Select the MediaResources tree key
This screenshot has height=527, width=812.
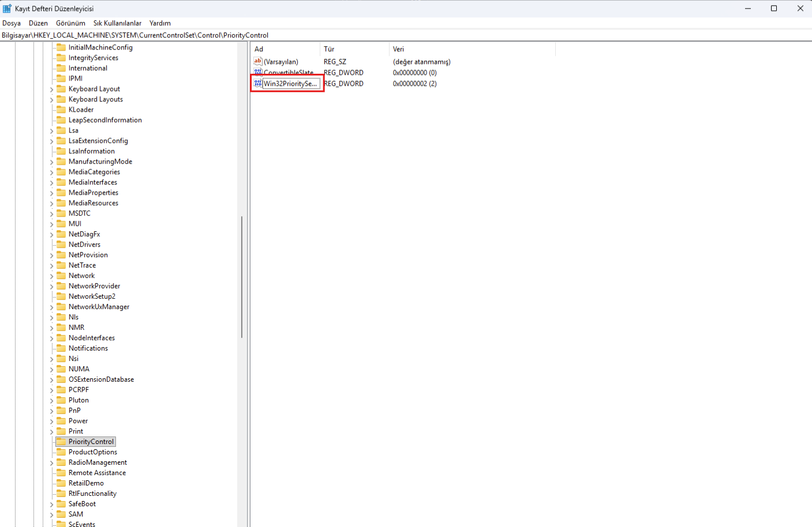(x=93, y=203)
